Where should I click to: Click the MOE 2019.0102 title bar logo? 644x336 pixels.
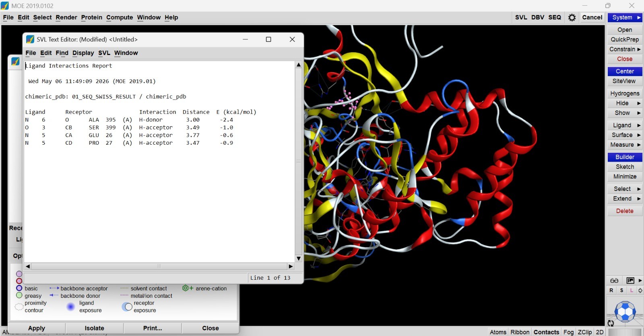pyautogui.click(x=5, y=6)
